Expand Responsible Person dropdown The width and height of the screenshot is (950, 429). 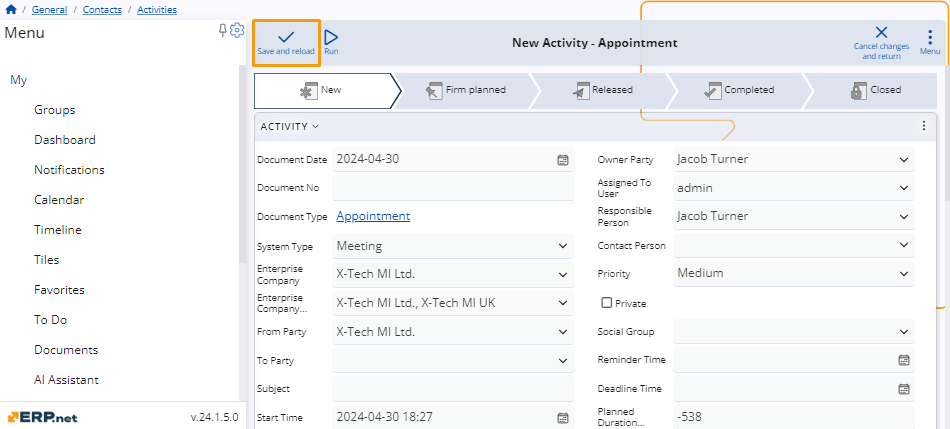903,217
